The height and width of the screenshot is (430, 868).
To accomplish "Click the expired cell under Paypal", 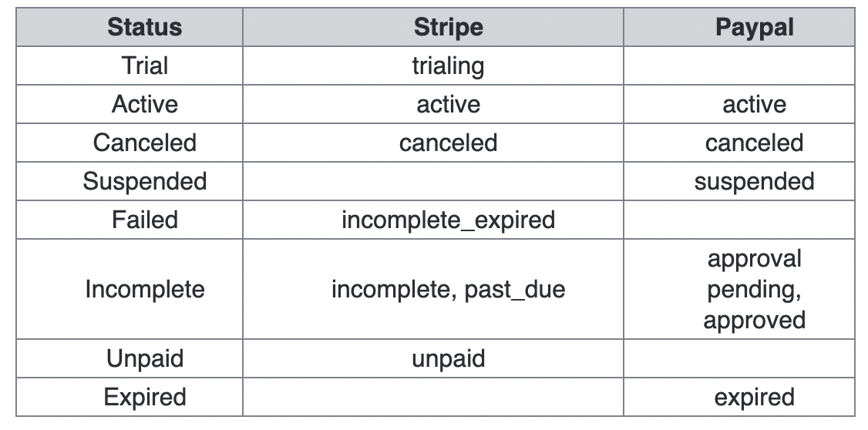I will 754,397.
